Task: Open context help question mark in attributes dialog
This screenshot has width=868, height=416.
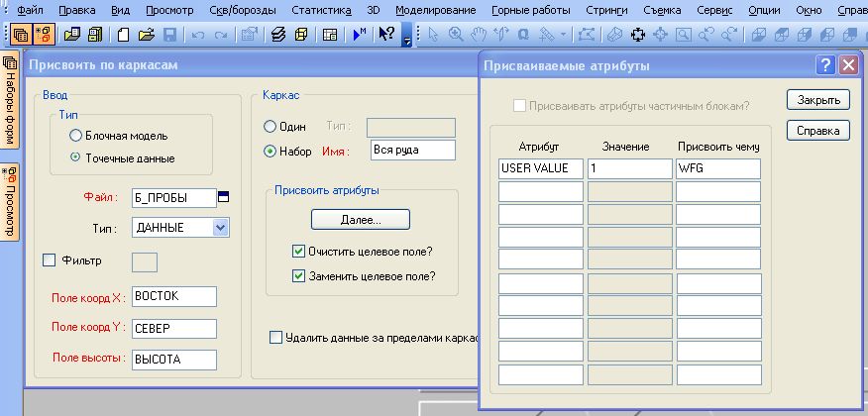Action: [824, 65]
